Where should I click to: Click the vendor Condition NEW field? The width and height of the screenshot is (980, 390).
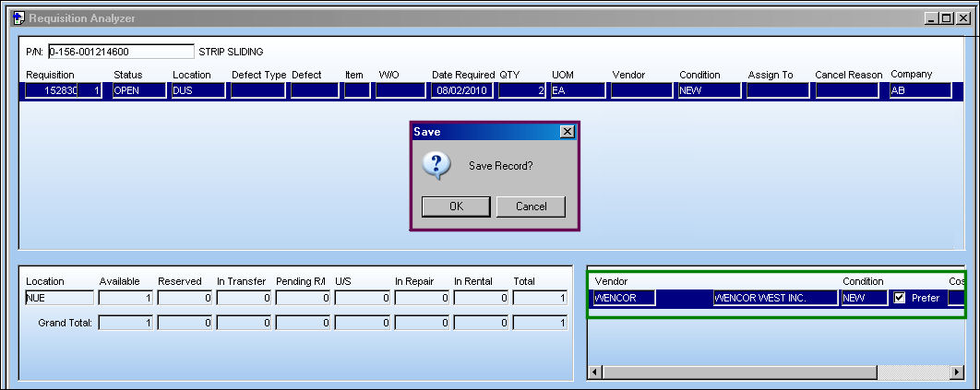865,299
